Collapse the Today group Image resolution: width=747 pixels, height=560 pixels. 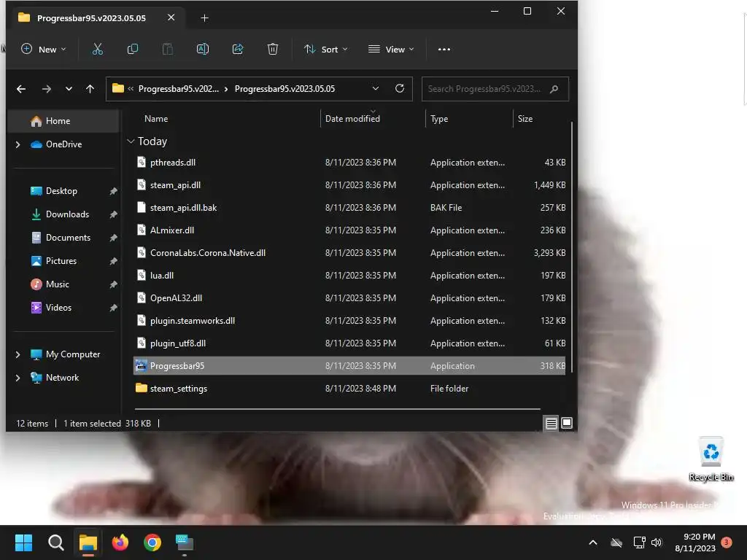tap(131, 141)
